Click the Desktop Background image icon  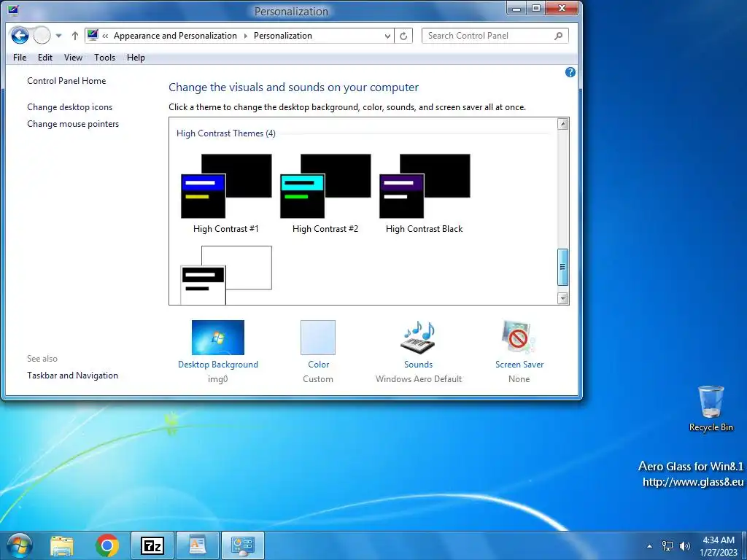coord(217,337)
